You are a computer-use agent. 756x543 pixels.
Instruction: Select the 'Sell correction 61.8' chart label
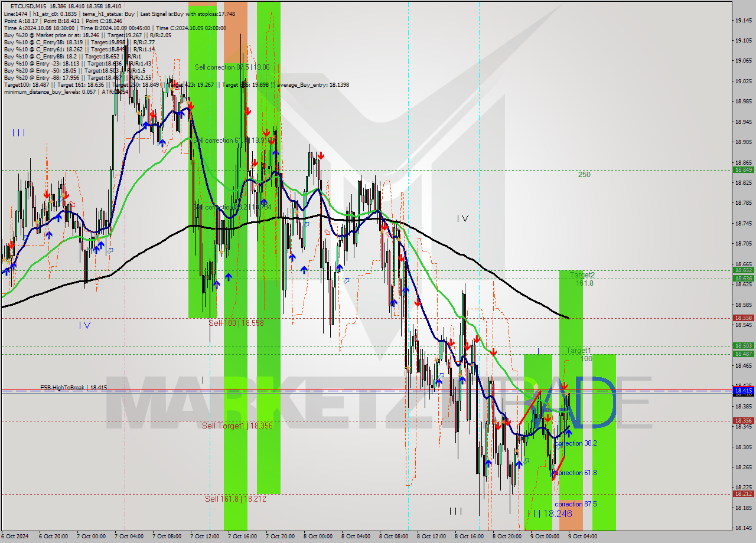(x=232, y=140)
